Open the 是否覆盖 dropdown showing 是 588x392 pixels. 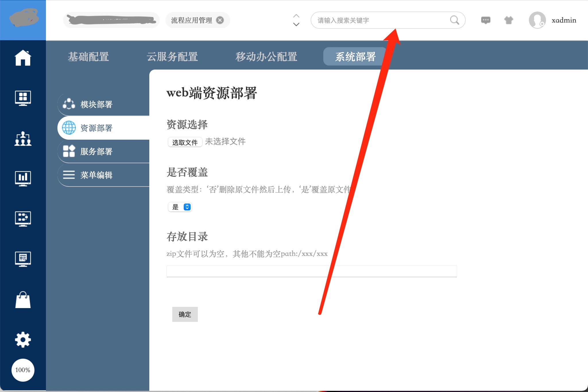coord(180,207)
